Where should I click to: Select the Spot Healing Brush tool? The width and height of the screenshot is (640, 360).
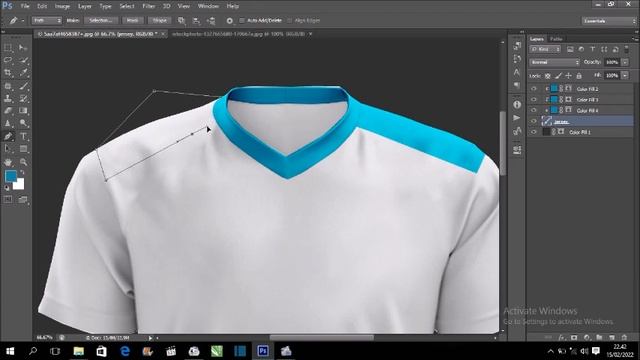[x=8, y=86]
